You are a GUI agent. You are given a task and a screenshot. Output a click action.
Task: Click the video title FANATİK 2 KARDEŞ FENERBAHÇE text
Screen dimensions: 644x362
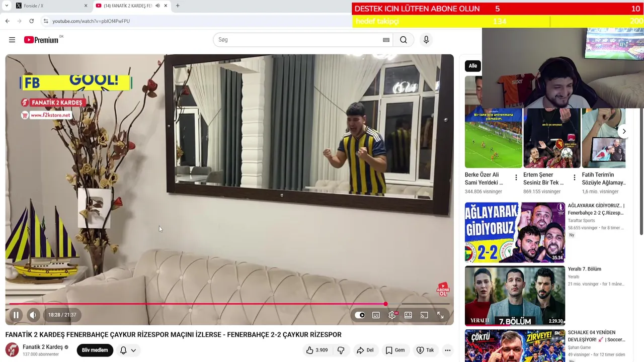[x=173, y=334]
